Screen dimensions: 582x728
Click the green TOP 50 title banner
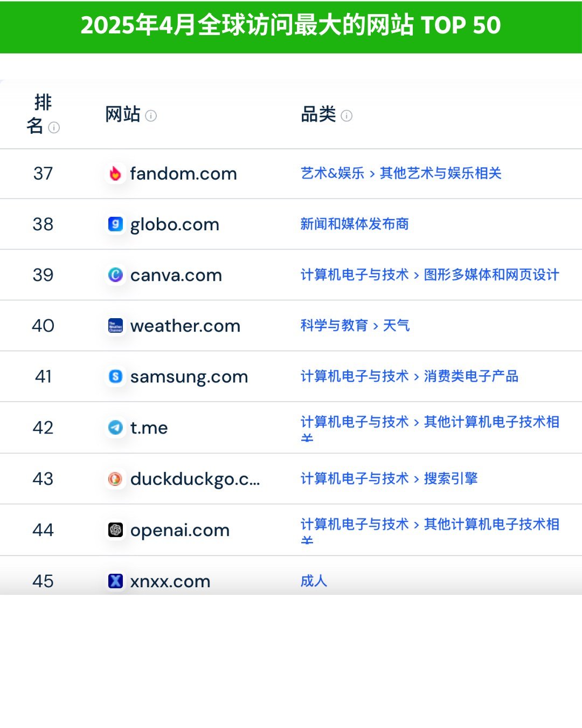291,26
